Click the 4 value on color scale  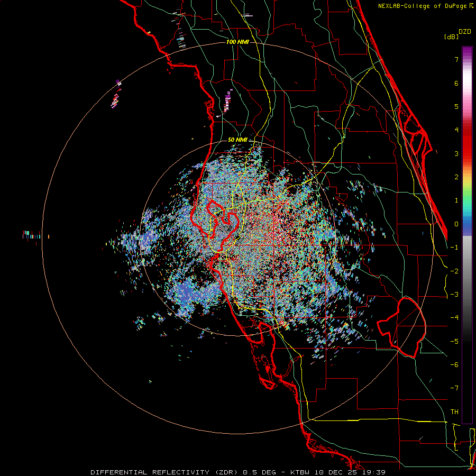point(456,130)
